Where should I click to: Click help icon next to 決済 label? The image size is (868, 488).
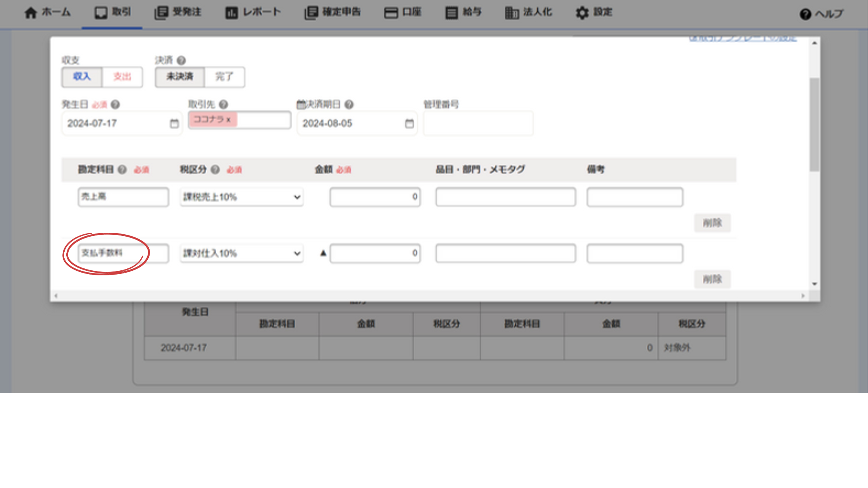coord(181,60)
